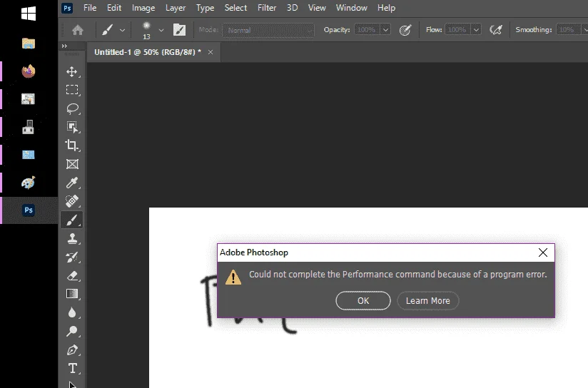Open the File menu

tap(90, 8)
